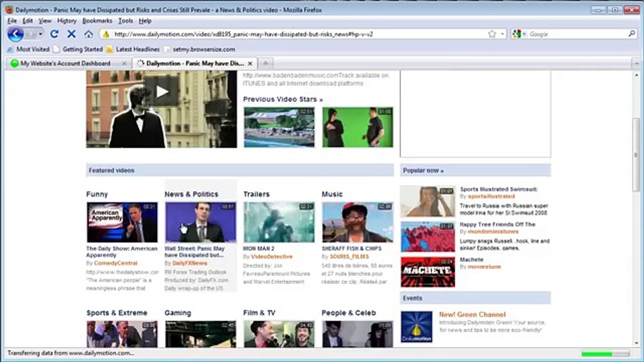Play the featured video with play button
Image resolution: width=644 pixels, height=362 pixels.
(162, 92)
